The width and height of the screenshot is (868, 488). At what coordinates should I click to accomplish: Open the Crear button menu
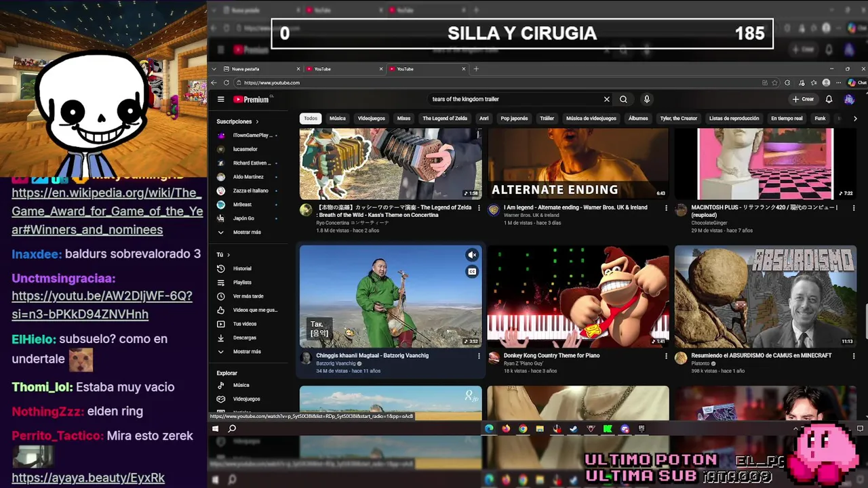coord(803,99)
